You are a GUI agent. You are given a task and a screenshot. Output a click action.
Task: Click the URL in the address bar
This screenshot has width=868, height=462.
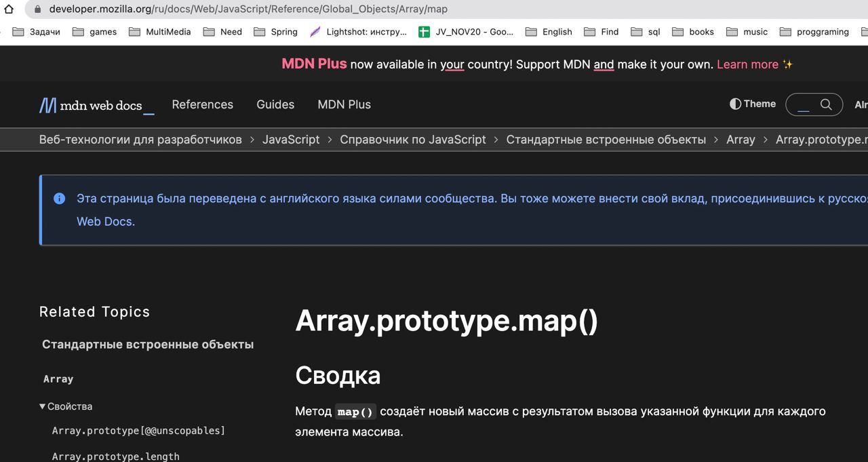pyautogui.click(x=248, y=9)
